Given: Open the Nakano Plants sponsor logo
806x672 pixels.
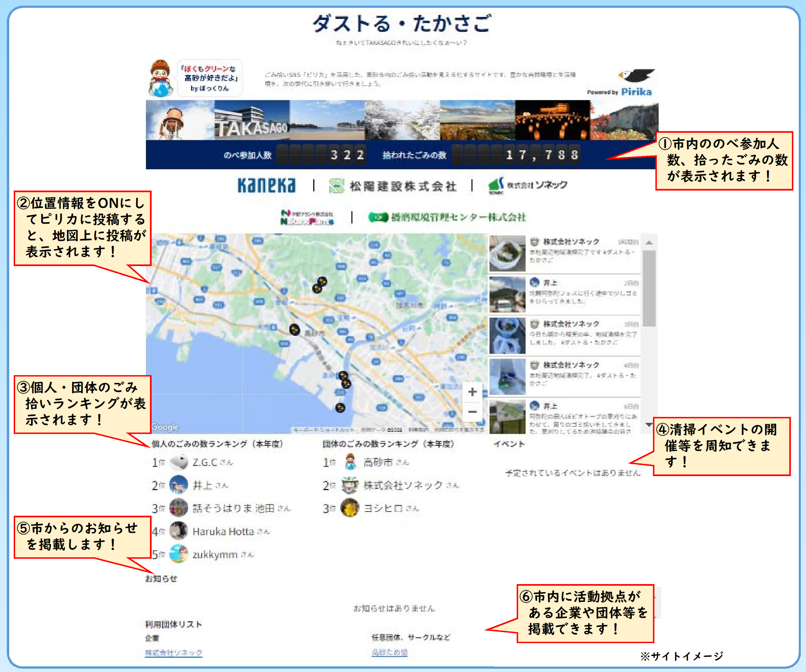Looking at the screenshot, I should 307,217.
